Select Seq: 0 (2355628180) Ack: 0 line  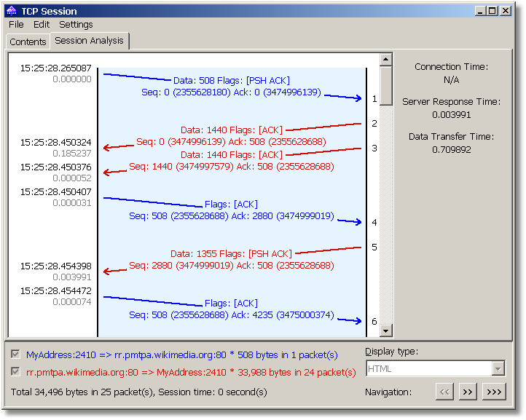[x=231, y=92]
